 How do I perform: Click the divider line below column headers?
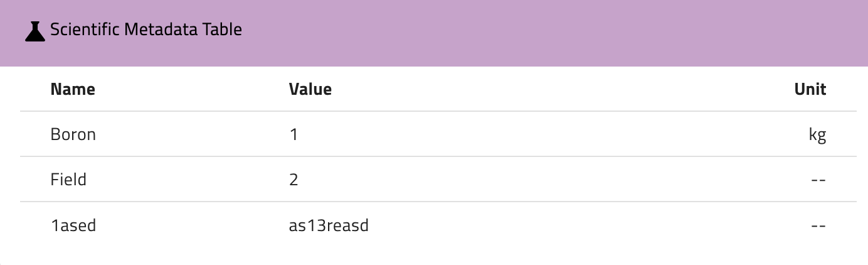[x=438, y=112]
